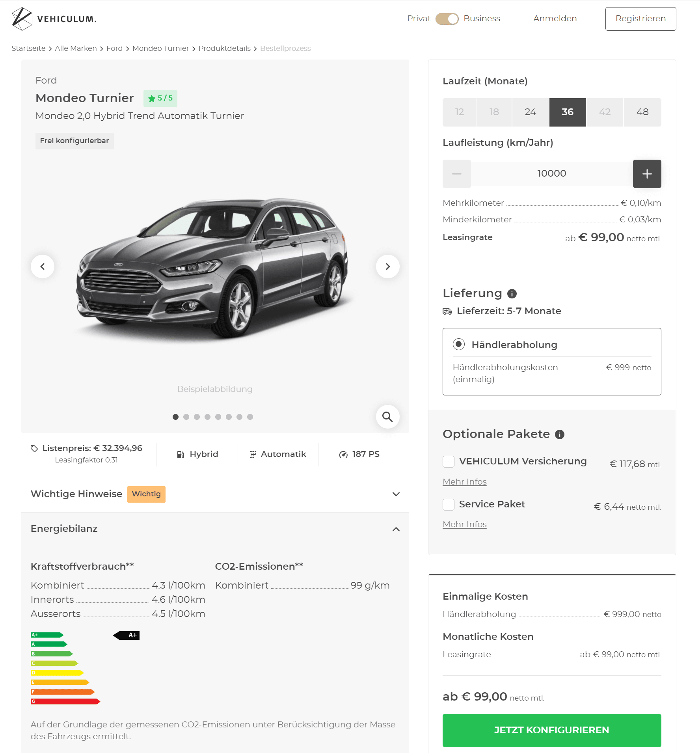Click the Anmelden link
Viewport: 700px width, 753px height.
[555, 19]
